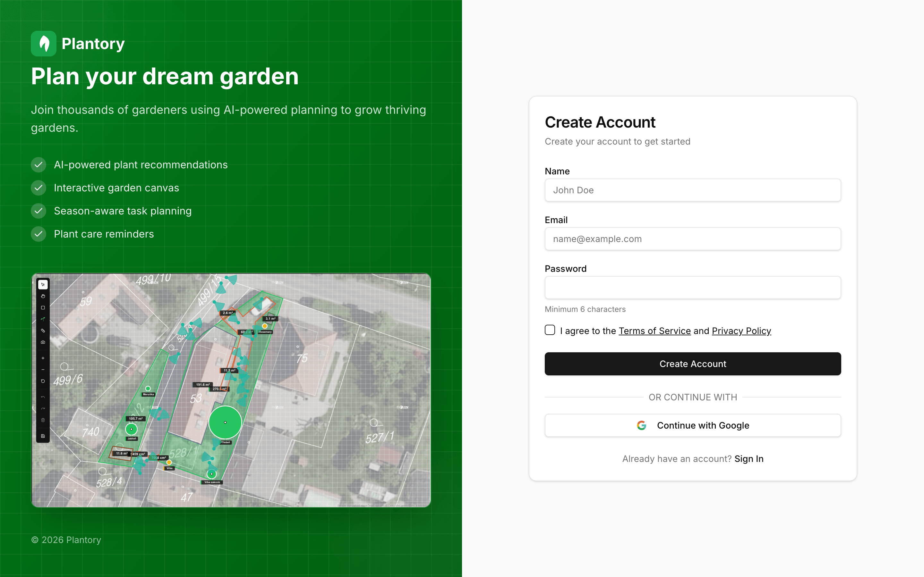Zoom in using the plus icon on the canvas

pyautogui.click(x=43, y=358)
